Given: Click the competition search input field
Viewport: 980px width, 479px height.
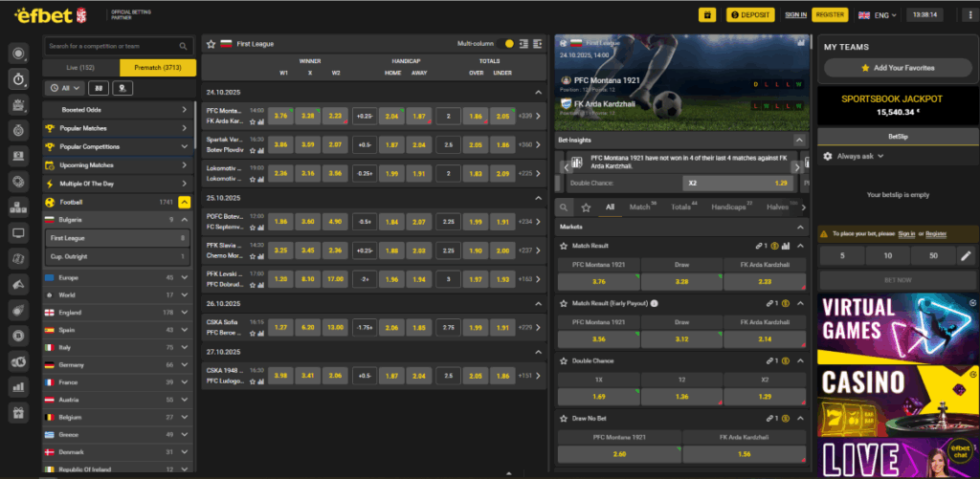Looking at the screenshot, I should pyautogui.click(x=111, y=45).
